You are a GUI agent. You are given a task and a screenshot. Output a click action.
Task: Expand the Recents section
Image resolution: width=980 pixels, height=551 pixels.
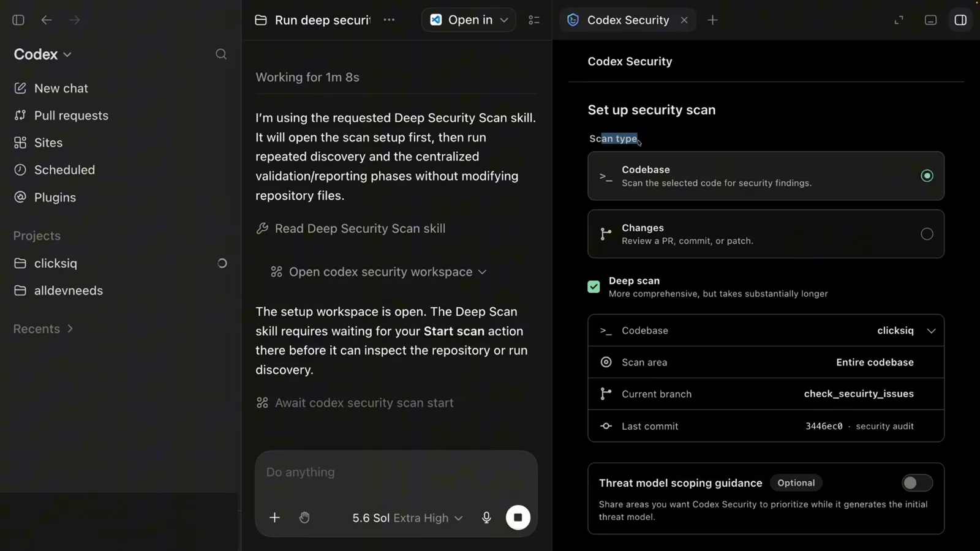click(43, 329)
